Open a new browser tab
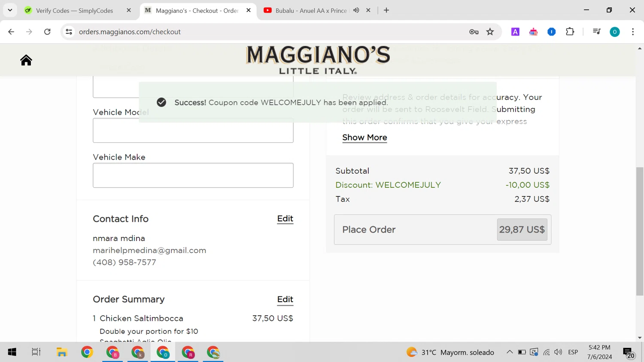Viewport: 644px width, 362px height. pos(386,10)
